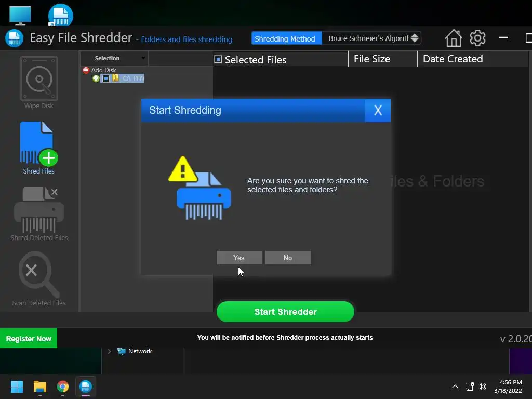Screen dimensions: 532x399
Task: Open Shred Deleted Files tool
Action: (x=39, y=214)
